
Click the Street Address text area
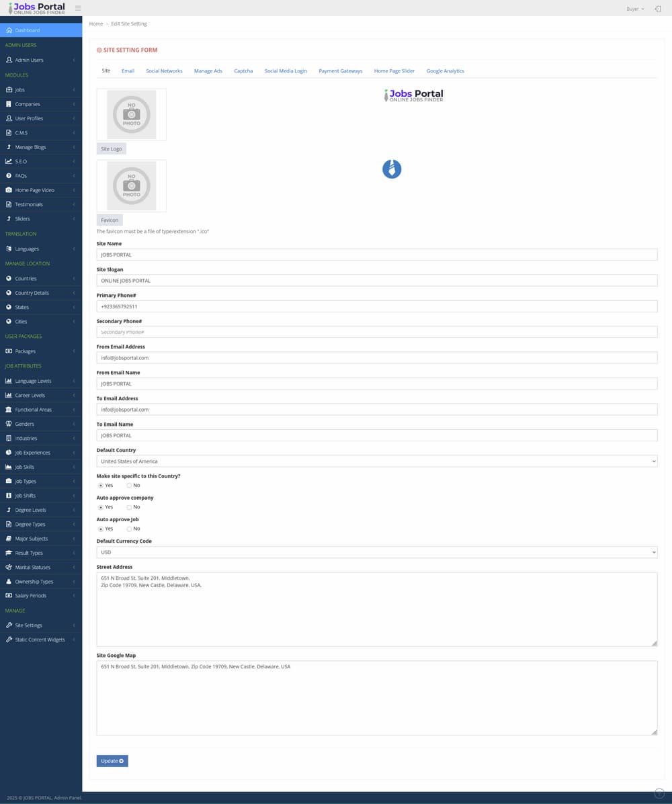tap(377, 609)
